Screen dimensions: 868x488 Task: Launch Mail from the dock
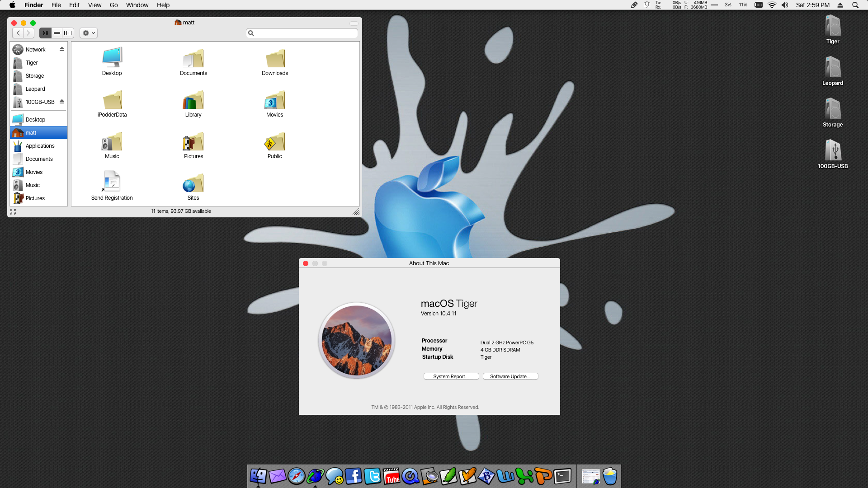(x=277, y=476)
